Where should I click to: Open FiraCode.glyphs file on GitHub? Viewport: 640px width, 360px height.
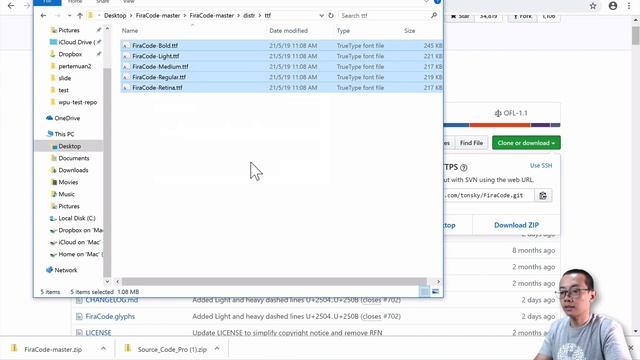110,316
